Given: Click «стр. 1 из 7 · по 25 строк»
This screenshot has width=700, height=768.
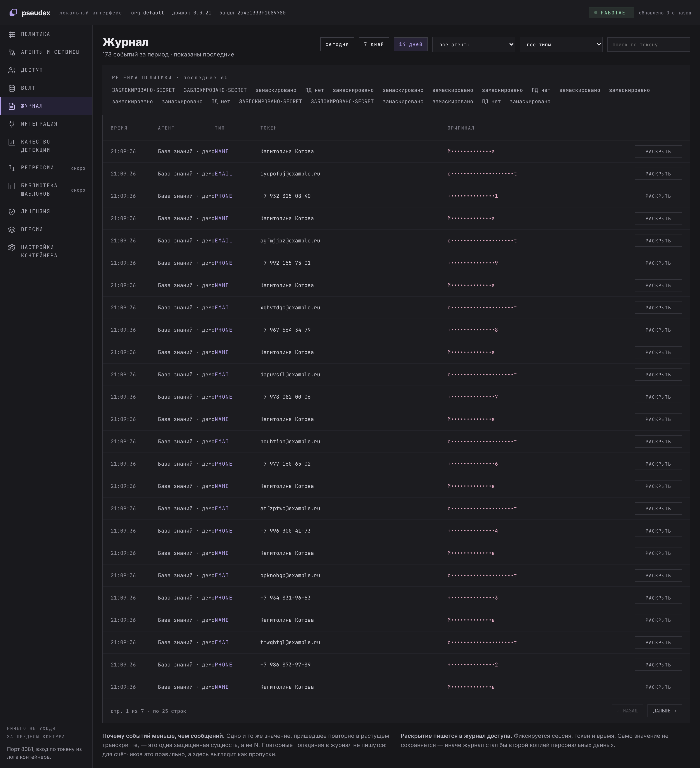Looking at the screenshot, I should (148, 711).
